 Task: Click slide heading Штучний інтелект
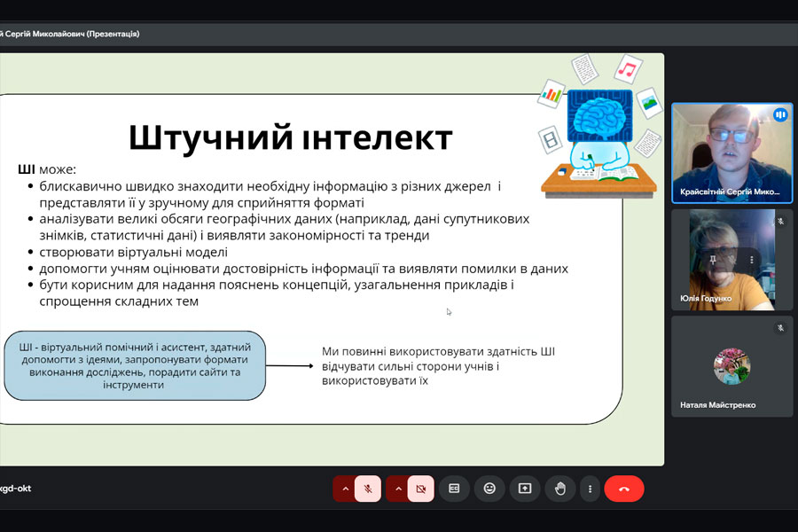[291, 137]
